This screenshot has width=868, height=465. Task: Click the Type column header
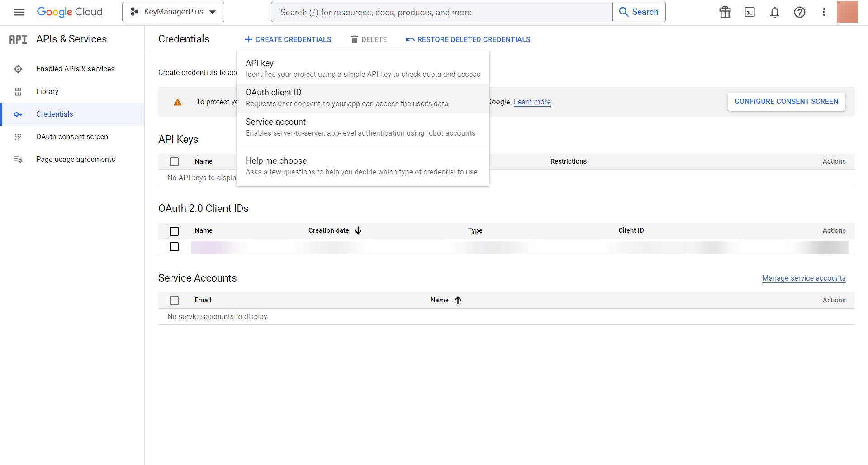(475, 230)
